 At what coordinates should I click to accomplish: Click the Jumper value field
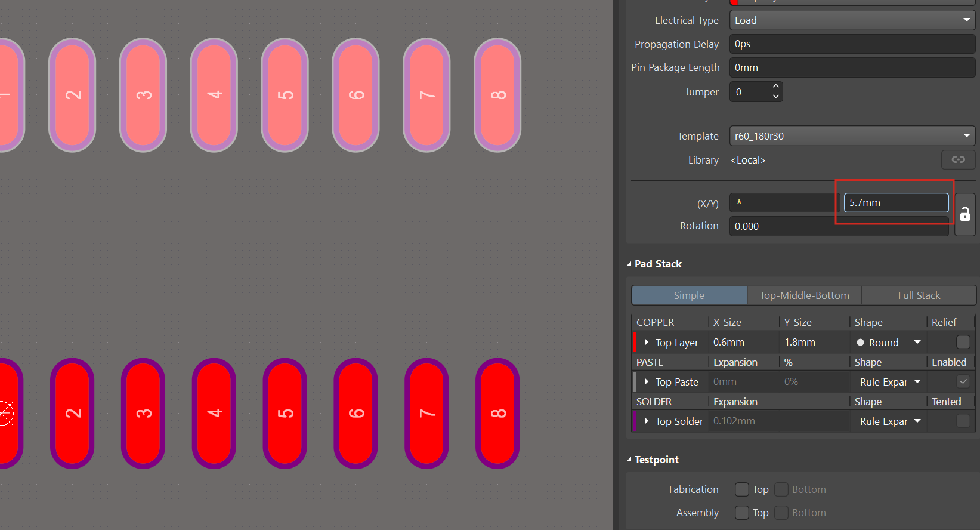pos(749,92)
